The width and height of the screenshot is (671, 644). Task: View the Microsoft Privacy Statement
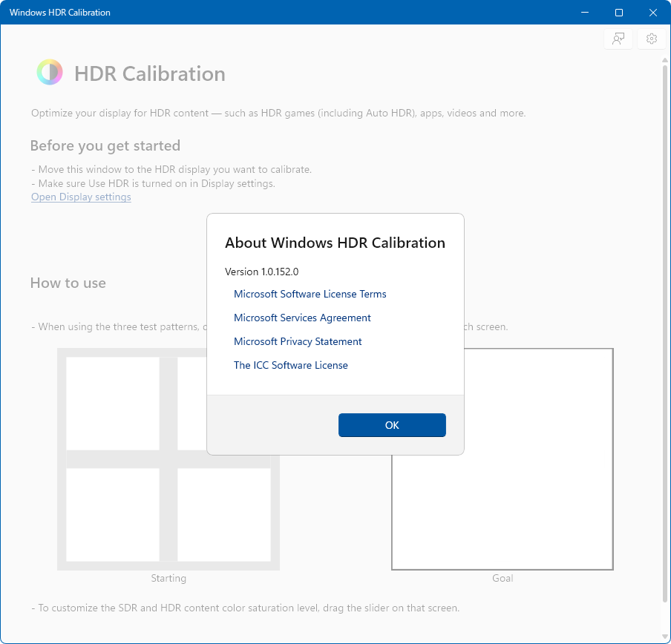298,341
